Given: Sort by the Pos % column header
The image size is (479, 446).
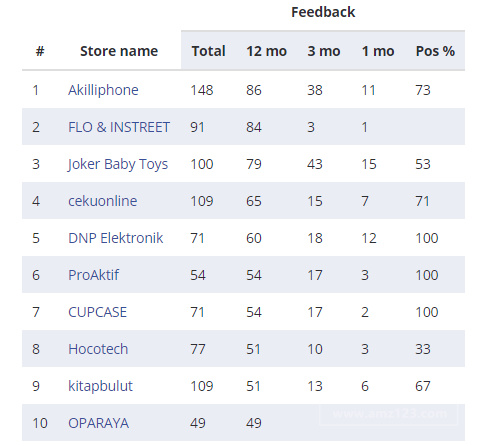Looking at the screenshot, I should coord(435,51).
